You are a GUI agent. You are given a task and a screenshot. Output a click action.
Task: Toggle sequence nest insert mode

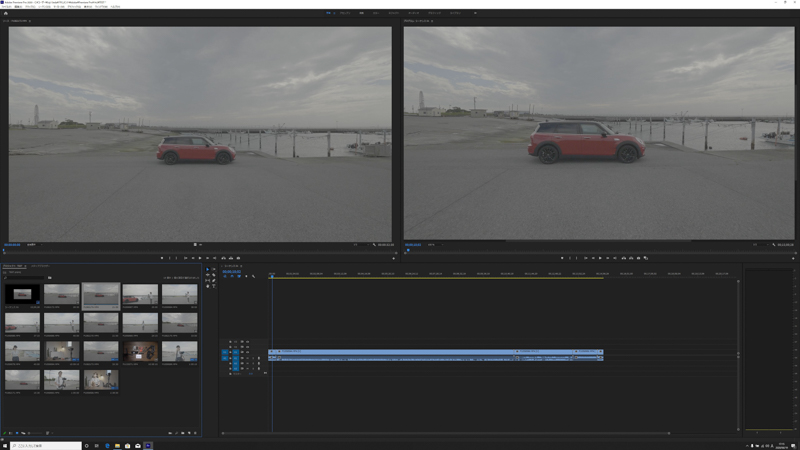pyautogui.click(x=225, y=276)
